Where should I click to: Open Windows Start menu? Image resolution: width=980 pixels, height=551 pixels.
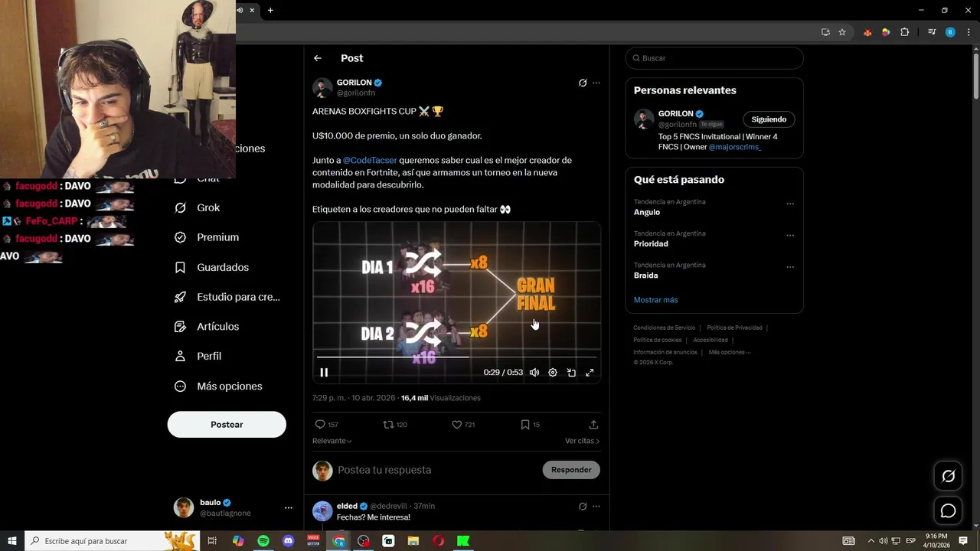[x=12, y=541]
